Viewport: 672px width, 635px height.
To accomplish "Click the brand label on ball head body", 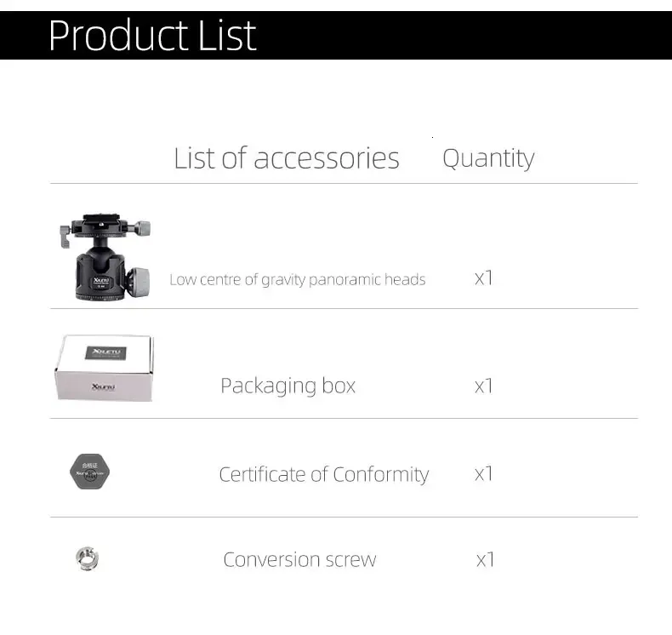I will (x=101, y=282).
